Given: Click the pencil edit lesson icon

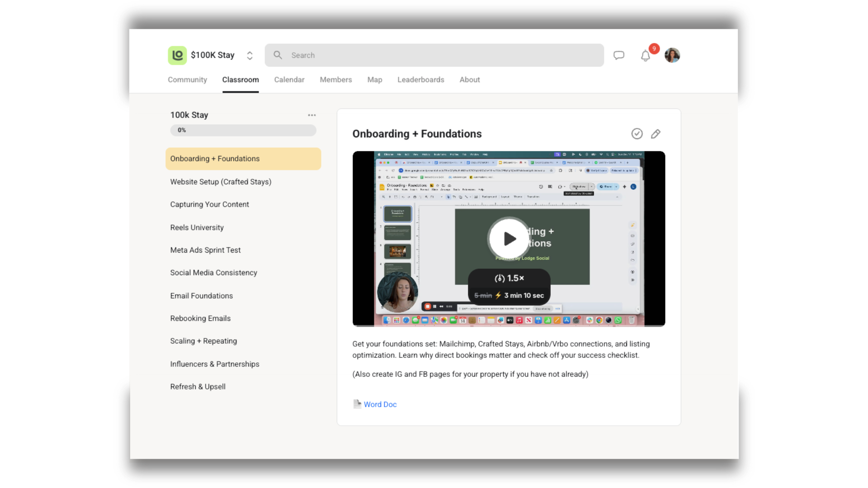Looking at the screenshot, I should coord(656,134).
